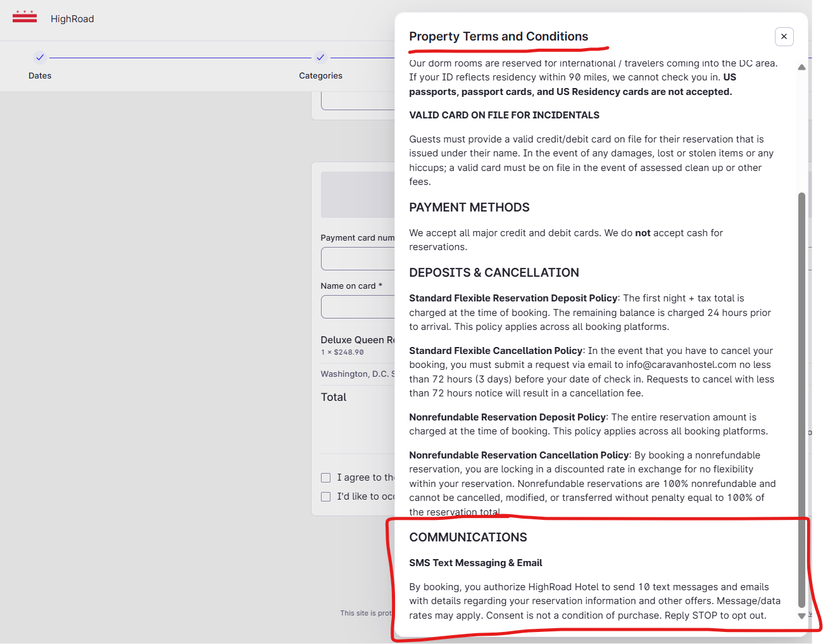Click the scroll up arrow in the dialog

coord(801,67)
